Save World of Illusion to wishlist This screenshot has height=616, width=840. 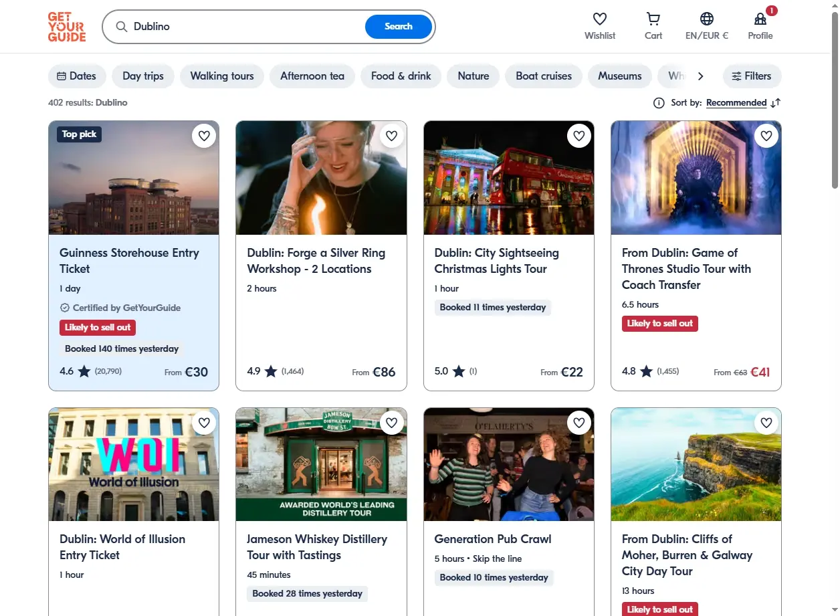pos(205,423)
